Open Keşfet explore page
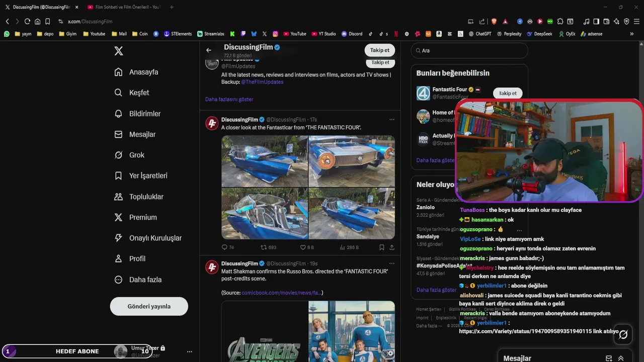This screenshot has width=644, height=362. pos(132,93)
